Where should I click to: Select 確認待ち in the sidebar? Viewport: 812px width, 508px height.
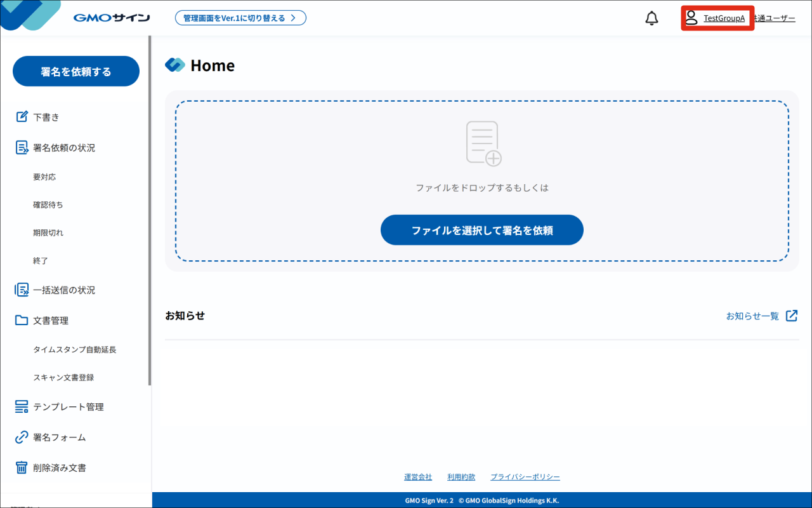(x=48, y=204)
